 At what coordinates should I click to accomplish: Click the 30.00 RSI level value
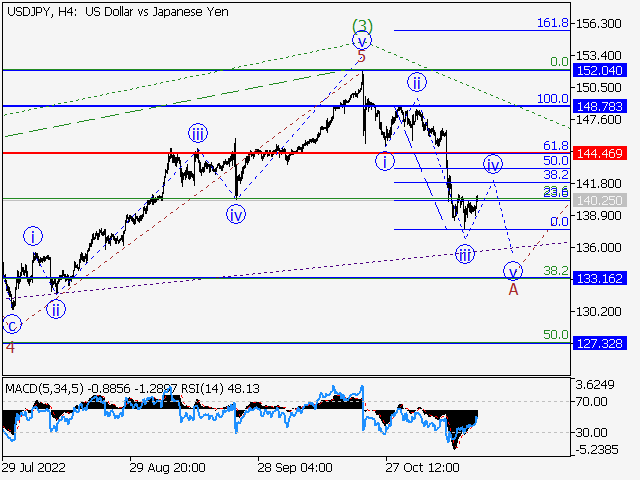(x=591, y=432)
